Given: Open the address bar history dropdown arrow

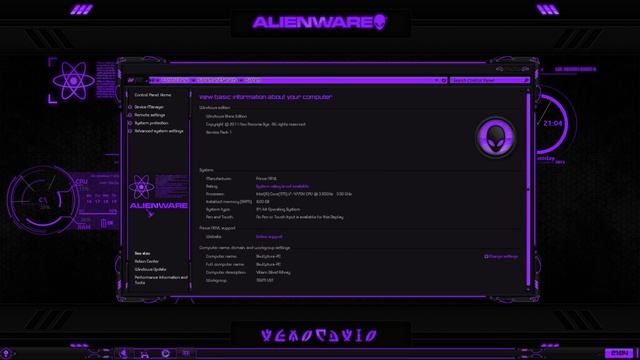Looking at the screenshot, I should point(436,80).
